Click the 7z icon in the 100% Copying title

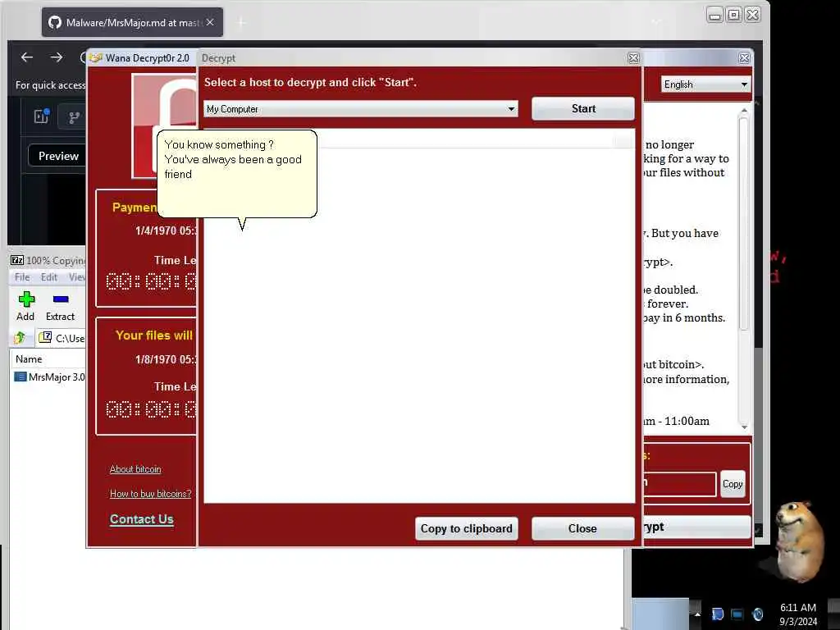click(17, 260)
